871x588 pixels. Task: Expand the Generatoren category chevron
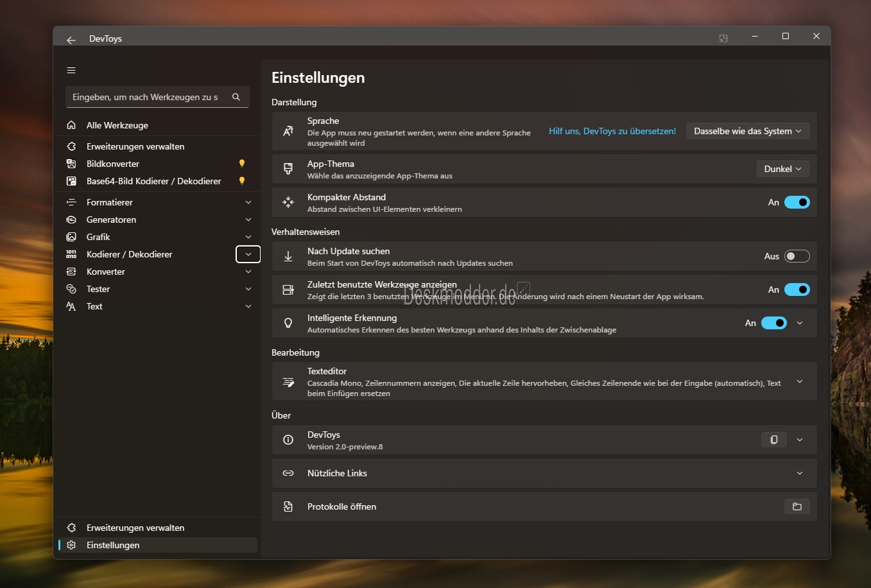(248, 220)
